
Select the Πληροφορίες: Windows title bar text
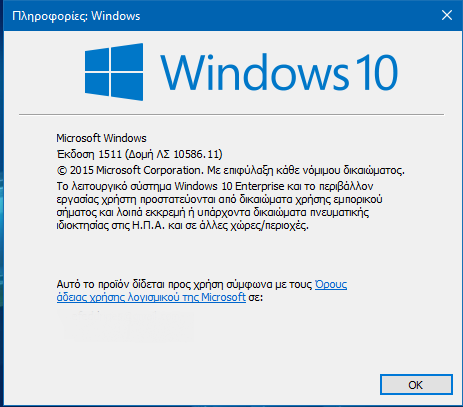pos(76,16)
